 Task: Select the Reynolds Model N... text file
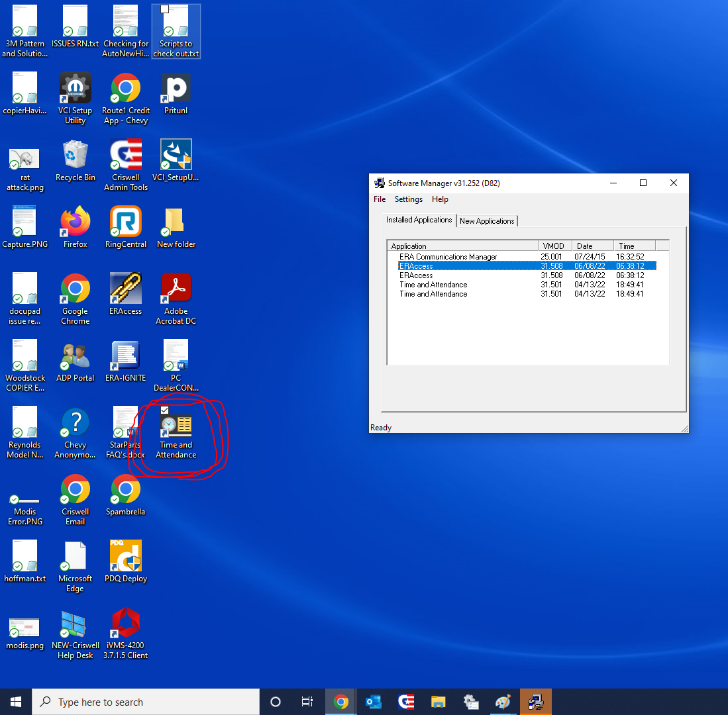pos(25,432)
